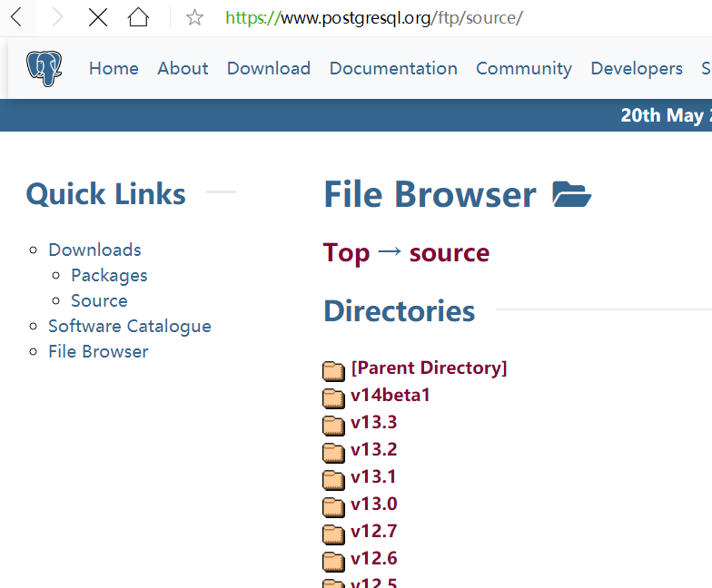
Task: Open the v14beta1 directory
Action: tap(391, 396)
